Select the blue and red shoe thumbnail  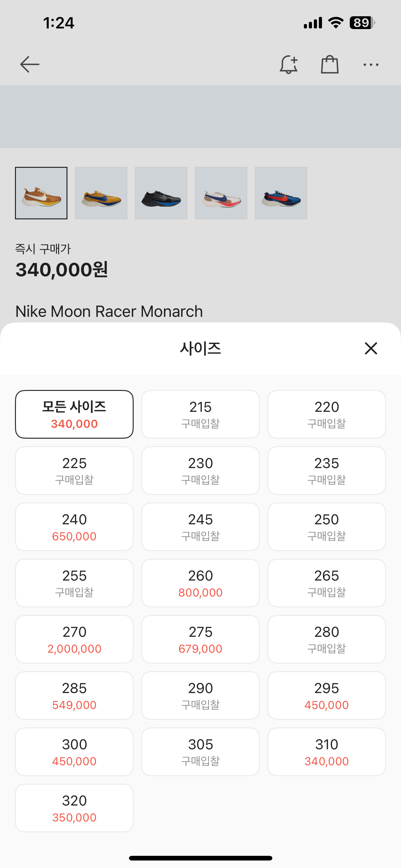[281, 193]
